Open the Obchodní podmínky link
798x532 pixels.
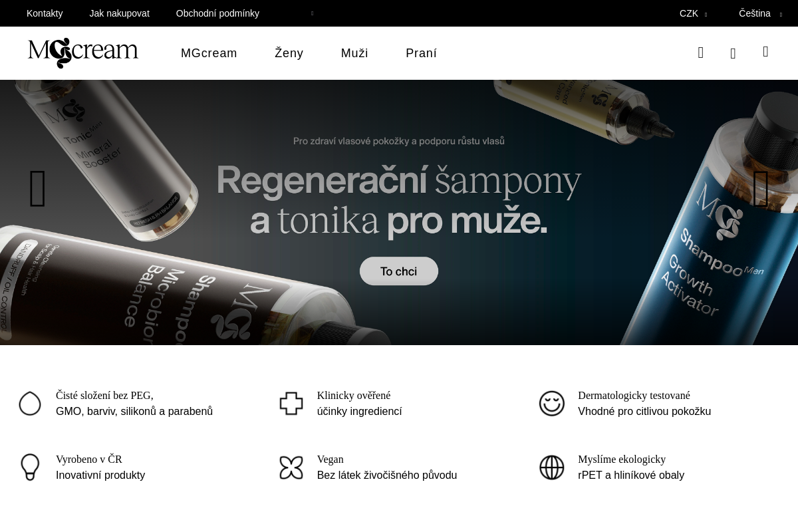coord(217,13)
